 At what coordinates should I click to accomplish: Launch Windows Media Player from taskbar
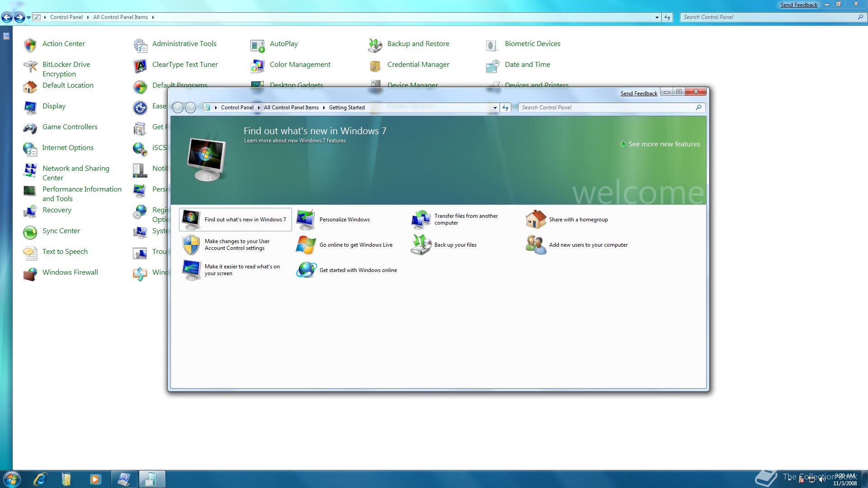[x=95, y=479]
